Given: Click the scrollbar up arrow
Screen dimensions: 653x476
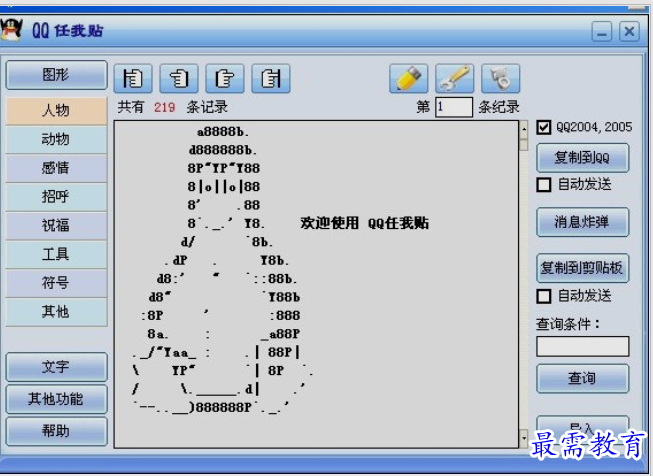Looking at the screenshot, I should (523, 129).
